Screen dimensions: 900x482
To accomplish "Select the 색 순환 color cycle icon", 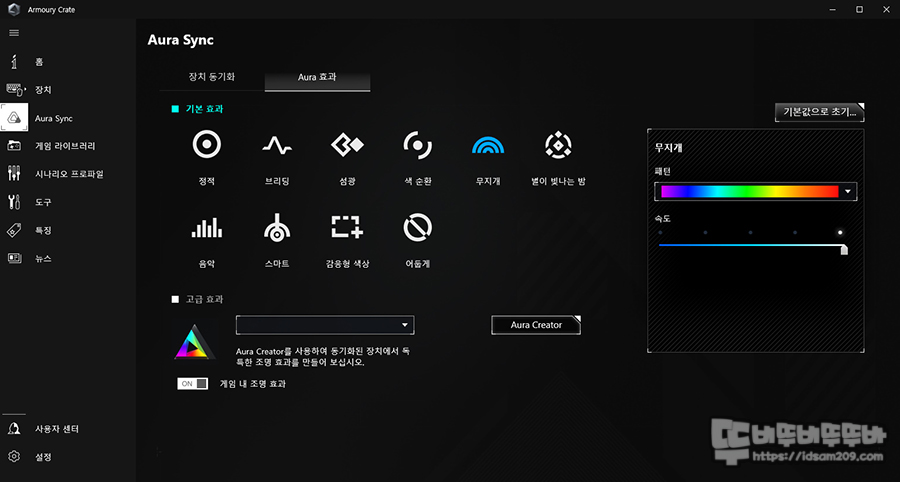I will 417,145.
